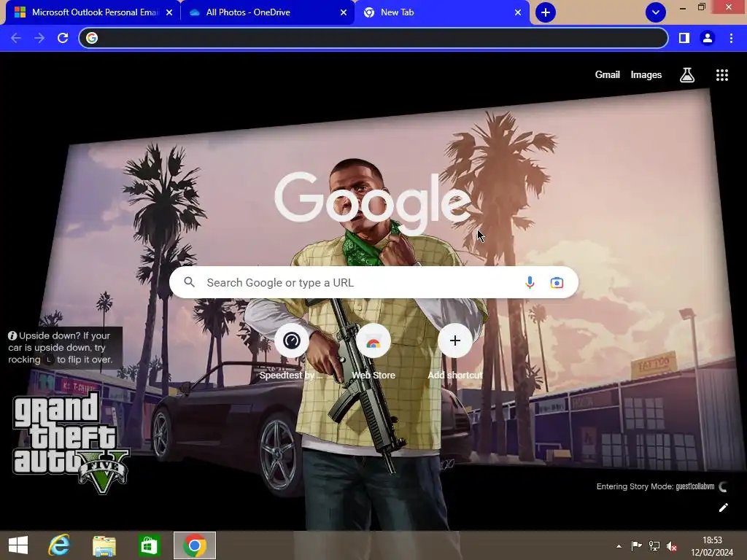The height and width of the screenshot is (560, 747).
Task: Select the New Tab tab
Action: [x=441, y=12]
